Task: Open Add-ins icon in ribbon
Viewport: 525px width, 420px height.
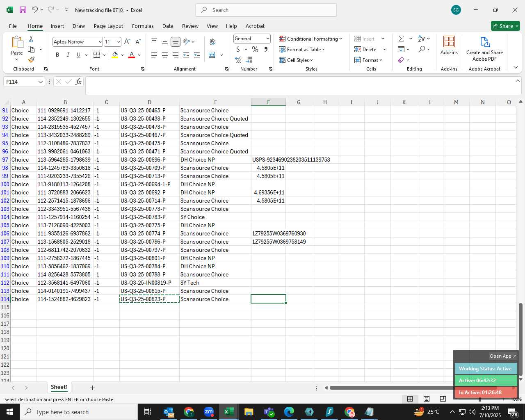Action: click(449, 45)
